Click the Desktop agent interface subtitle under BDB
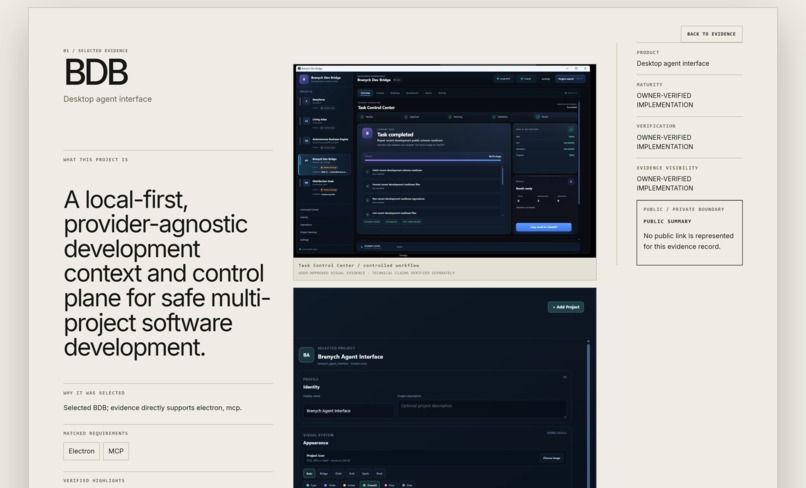806x488 pixels. coord(107,99)
